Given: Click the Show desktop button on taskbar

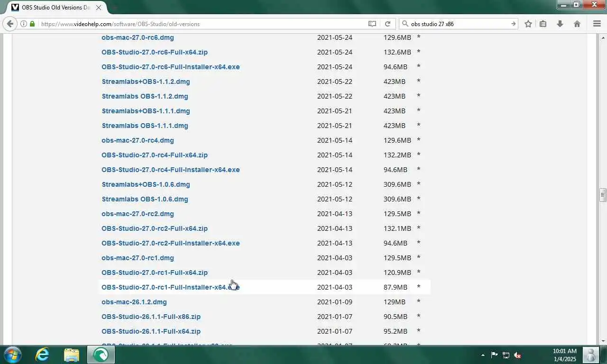Looking at the screenshot, I should (x=603, y=355).
